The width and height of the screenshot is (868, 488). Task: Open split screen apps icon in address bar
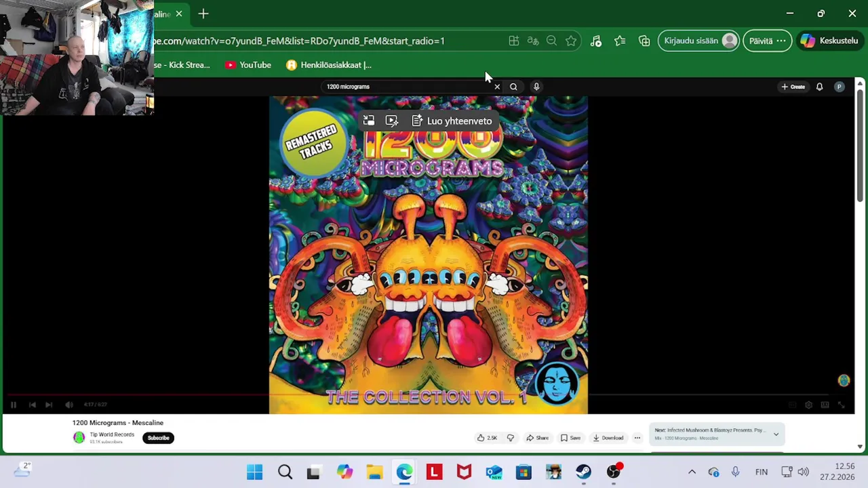click(514, 41)
